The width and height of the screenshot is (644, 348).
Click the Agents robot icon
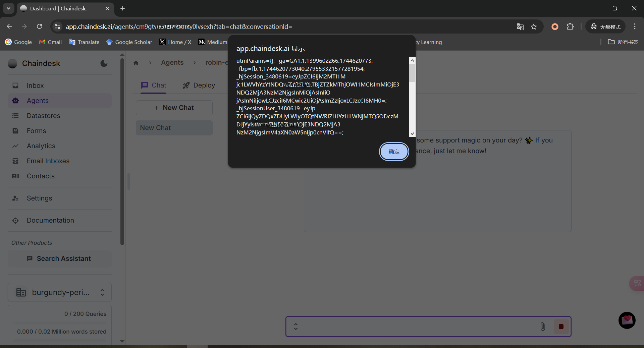pos(15,101)
